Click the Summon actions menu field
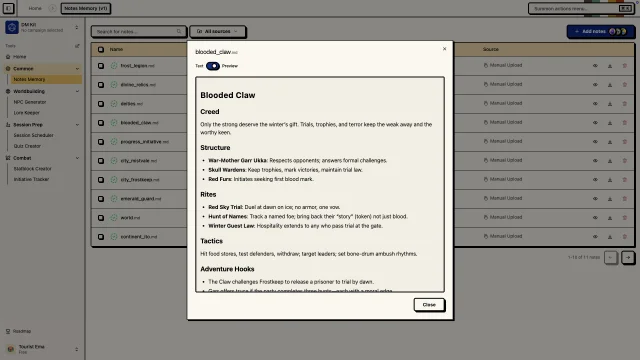This screenshot has height=360, width=640. (581, 8)
